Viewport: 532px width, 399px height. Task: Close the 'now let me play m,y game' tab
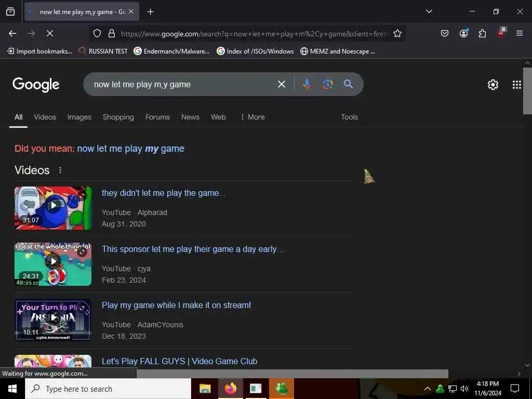[x=131, y=11]
